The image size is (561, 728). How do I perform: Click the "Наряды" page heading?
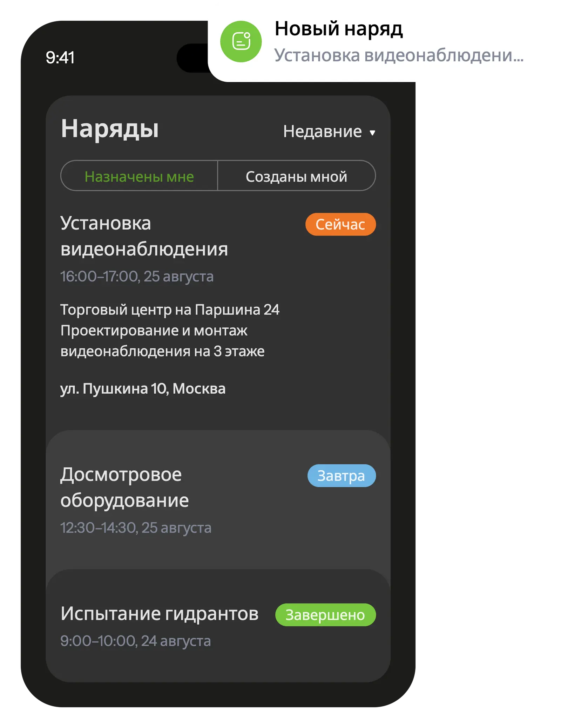pos(110,129)
